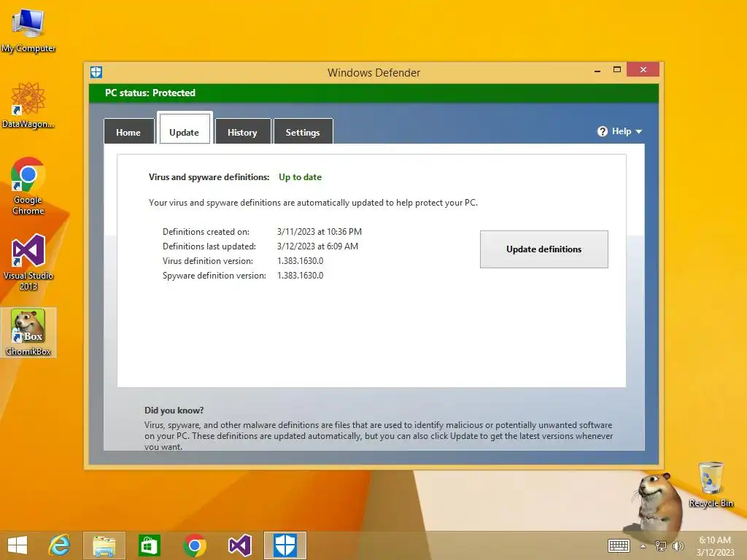Click the Windows Defender taskbar icon
The height and width of the screenshot is (560, 747).
(285, 545)
